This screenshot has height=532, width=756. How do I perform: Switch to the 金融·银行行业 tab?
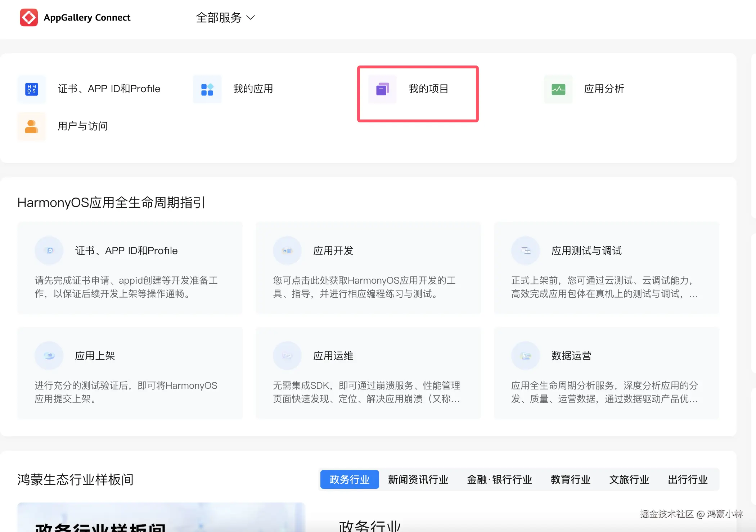point(499,479)
